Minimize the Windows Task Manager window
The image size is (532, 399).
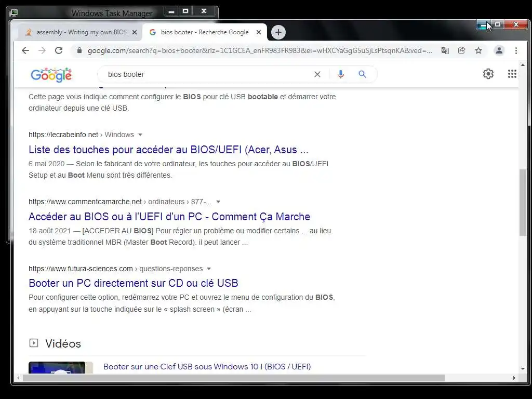click(171, 11)
